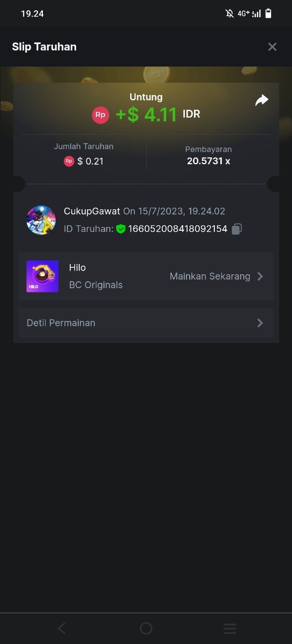Click the chevron on Detil Permainan
This screenshot has width=292, height=644.
click(x=260, y=323)
